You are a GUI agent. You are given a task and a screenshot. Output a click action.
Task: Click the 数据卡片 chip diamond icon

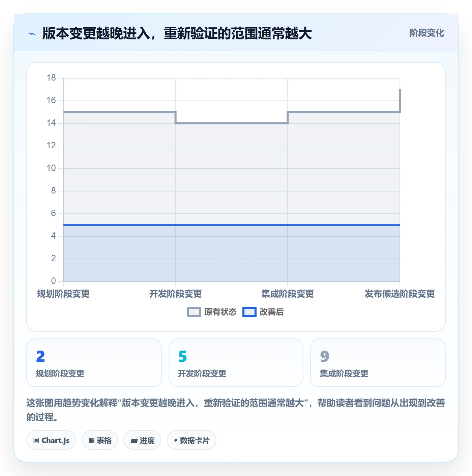(x=176, y=440)
